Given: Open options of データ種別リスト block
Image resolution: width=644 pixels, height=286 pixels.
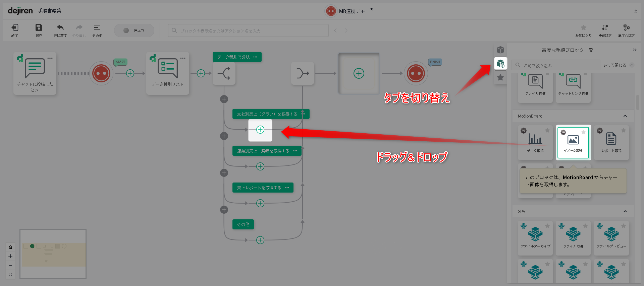Looking at the screenshot, I should [x=183, y=58].
